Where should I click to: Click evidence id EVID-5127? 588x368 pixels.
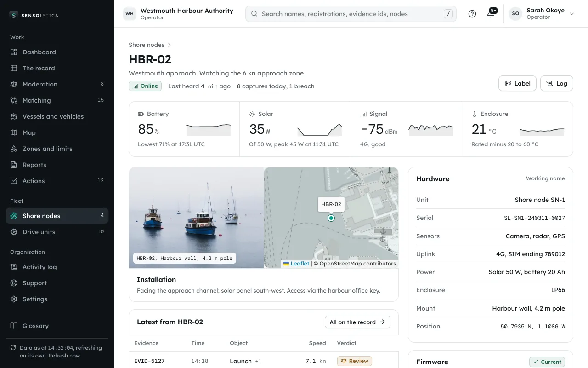click(x=149, y=361)
